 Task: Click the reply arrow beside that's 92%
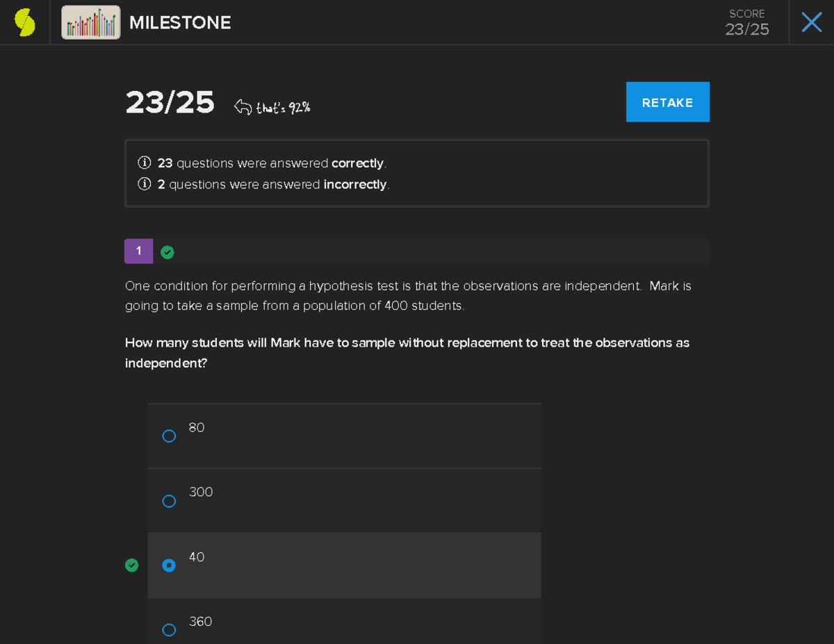pyautogui.click(x=243, y=107)
